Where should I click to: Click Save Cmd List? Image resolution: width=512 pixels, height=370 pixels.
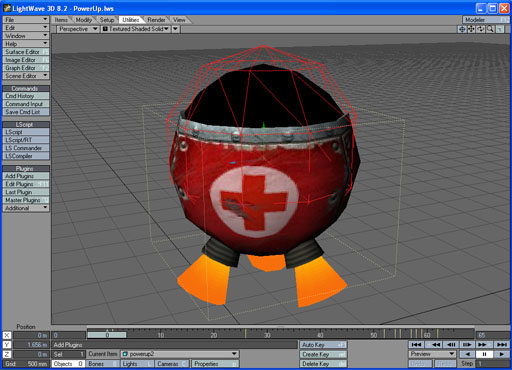(x=26, y=112)
